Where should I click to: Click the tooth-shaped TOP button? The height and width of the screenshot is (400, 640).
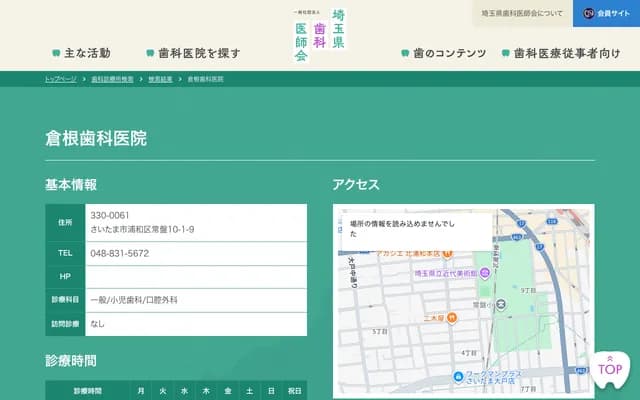610,370
